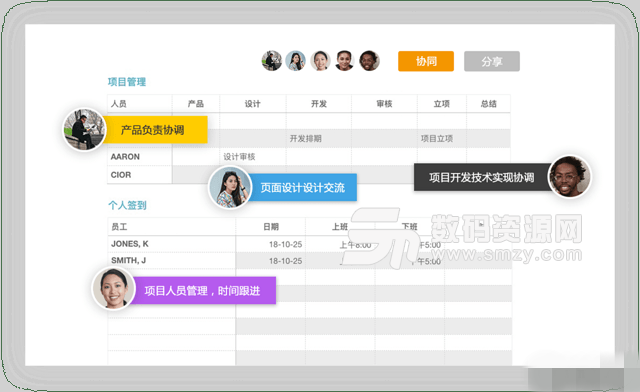Select the 个人签到 section heading
This screenshot has height=392, width=640.
[127, 205]
